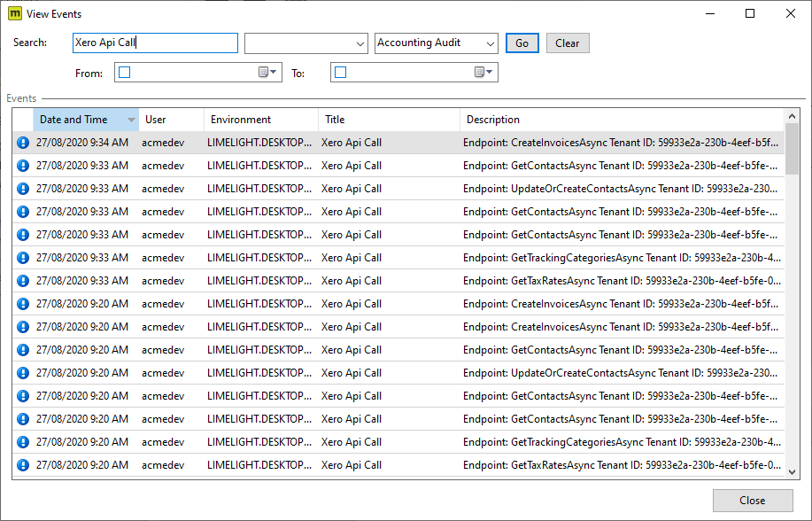Click 'Xero Api Call' in 9:33 AM GetTrackingCategoriesAsync row

[x=352, y=258]
